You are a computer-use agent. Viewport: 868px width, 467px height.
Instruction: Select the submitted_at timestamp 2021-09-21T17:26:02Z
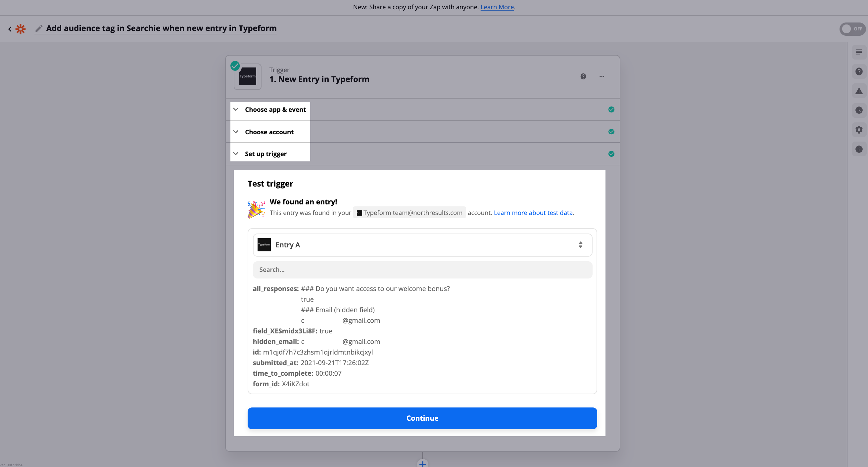[x=335, y=363]
